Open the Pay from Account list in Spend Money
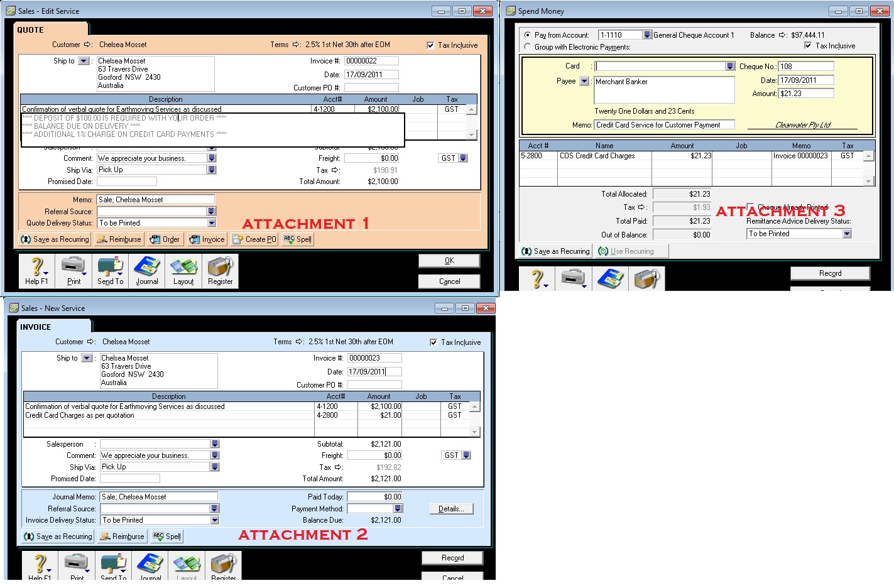 point(647,35)
